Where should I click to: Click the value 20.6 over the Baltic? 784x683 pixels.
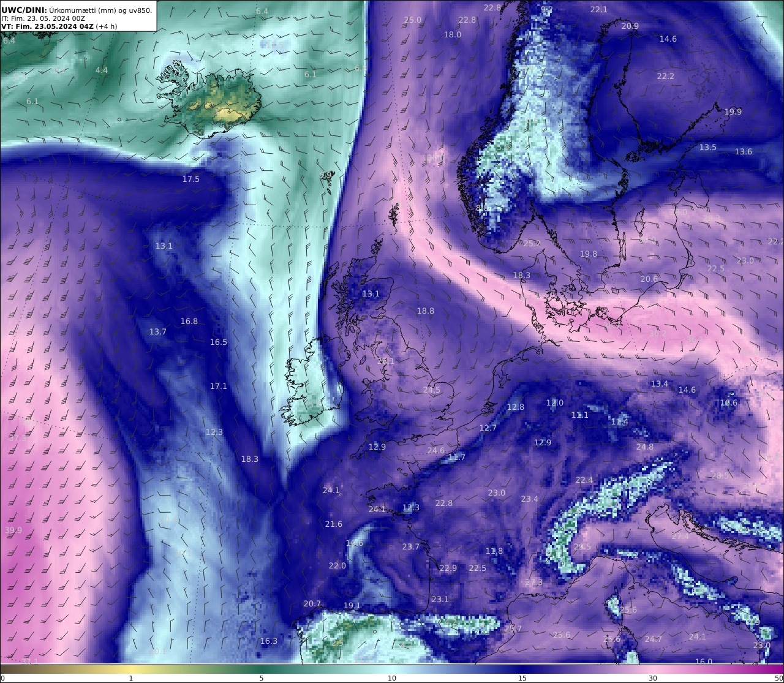tap(649, 279)
